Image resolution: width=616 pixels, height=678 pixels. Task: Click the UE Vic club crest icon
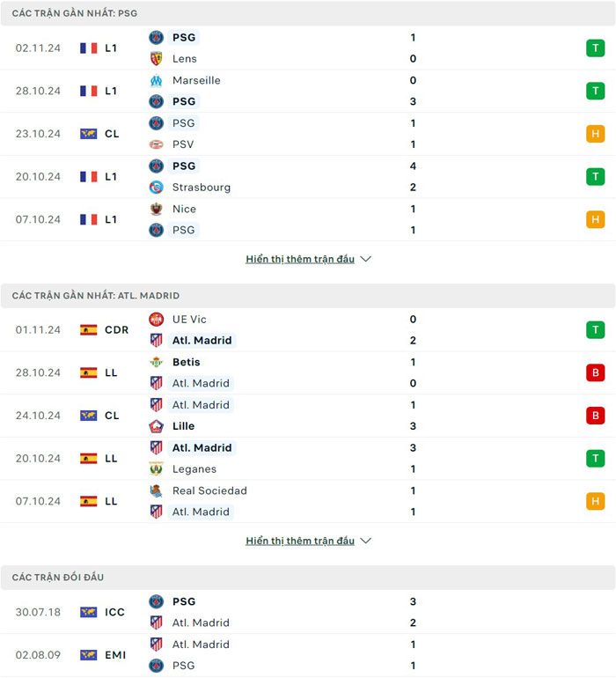[x=157, y=320]
